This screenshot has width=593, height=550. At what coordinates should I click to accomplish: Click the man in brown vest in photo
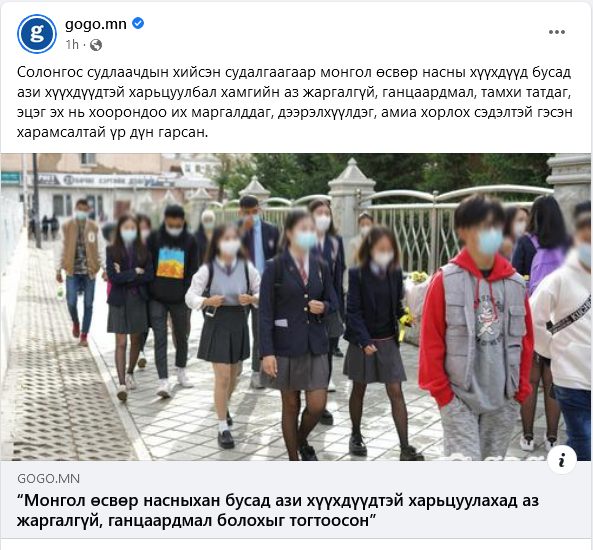(80, 270)
